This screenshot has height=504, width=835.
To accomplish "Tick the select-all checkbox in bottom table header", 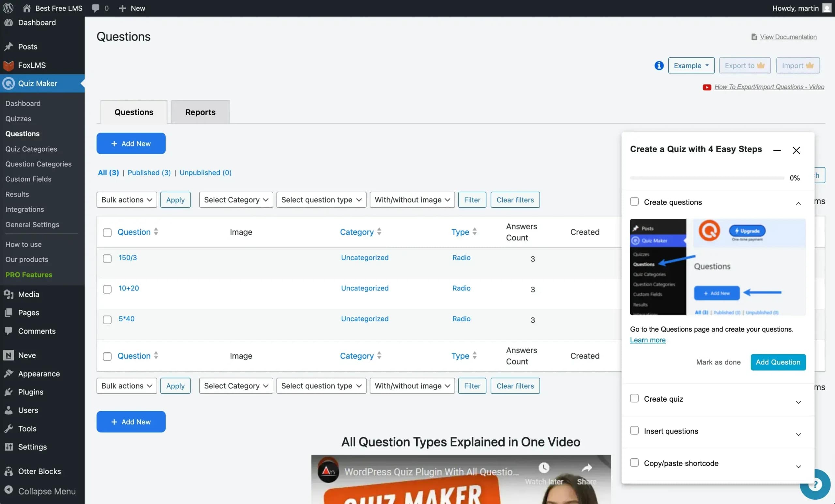I will (107, 356).
